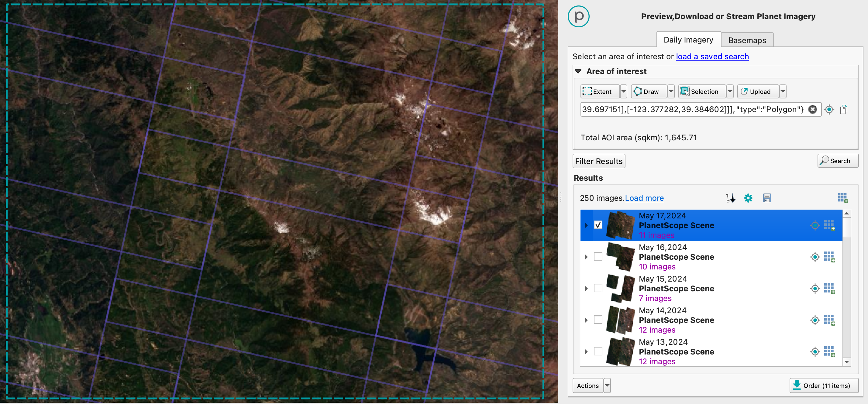
Task: Click the May 15,2024 scene thumbnail
Action: [620, 289]
